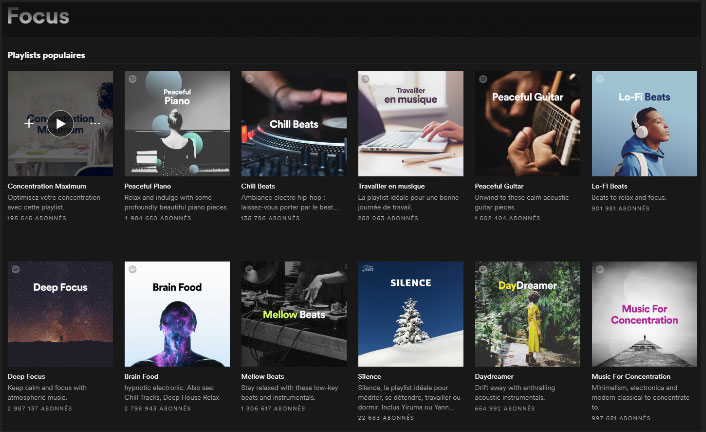
Task: Click the Silence playlist title link
Action: (369, 377)
